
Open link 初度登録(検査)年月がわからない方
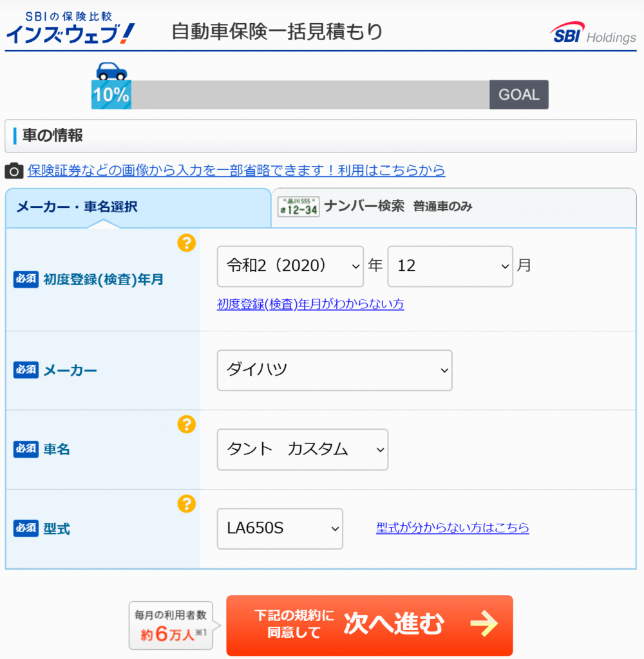[x=310, y=304]
